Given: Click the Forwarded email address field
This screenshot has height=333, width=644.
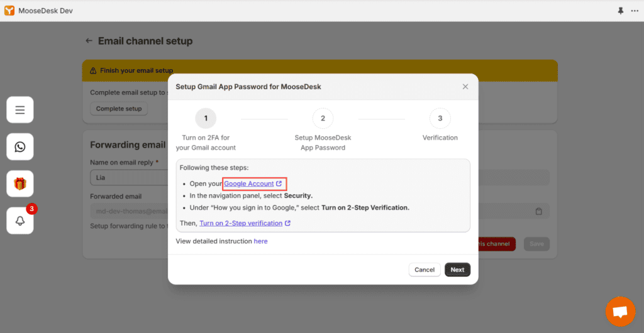Looking at the screenshot, I should (129, 212).
